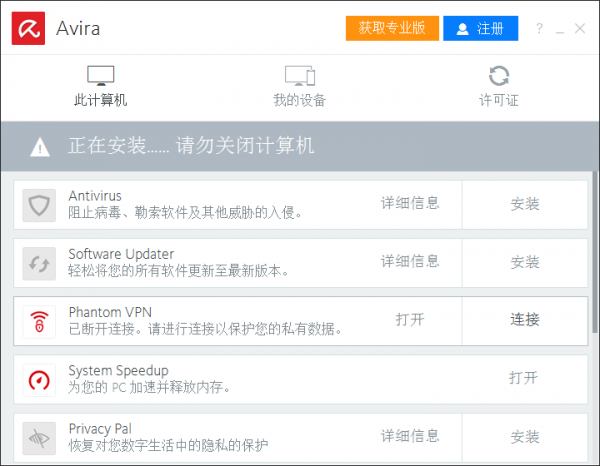Click 打开 for System Speedup
Viewport: 600px width, 466px height.
523,378
